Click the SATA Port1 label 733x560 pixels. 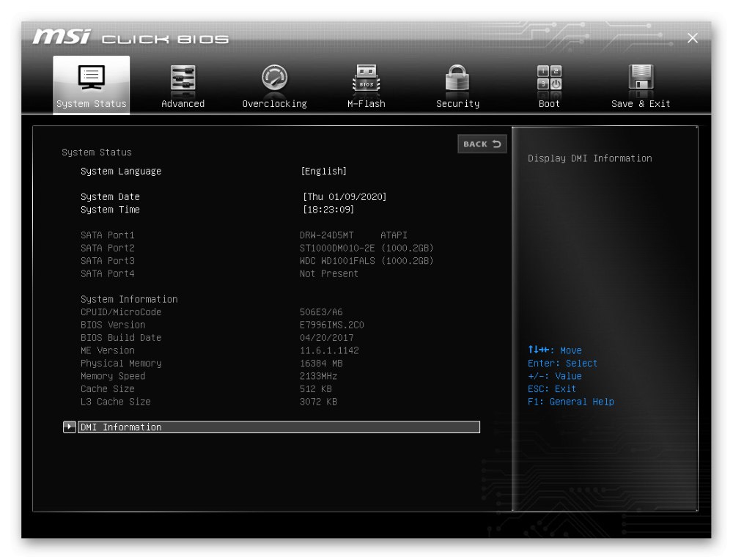107,235
